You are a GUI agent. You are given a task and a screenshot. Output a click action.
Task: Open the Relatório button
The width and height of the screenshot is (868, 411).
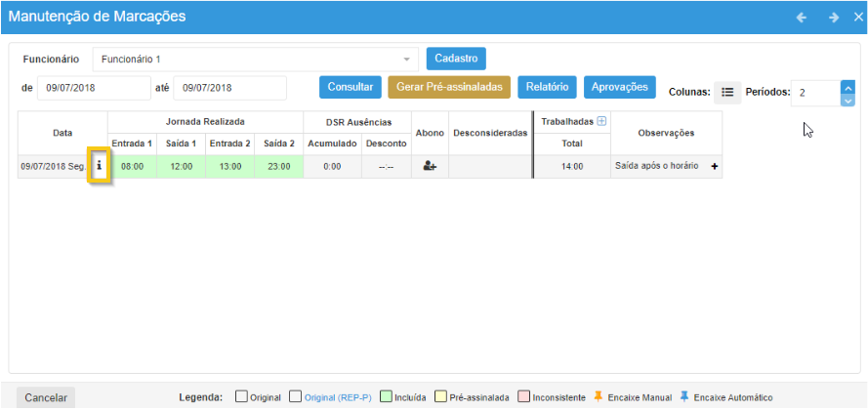547,87
